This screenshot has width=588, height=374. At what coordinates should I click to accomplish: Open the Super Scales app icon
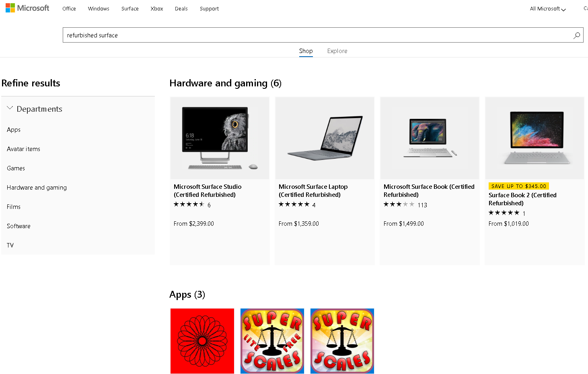(342, 341)
